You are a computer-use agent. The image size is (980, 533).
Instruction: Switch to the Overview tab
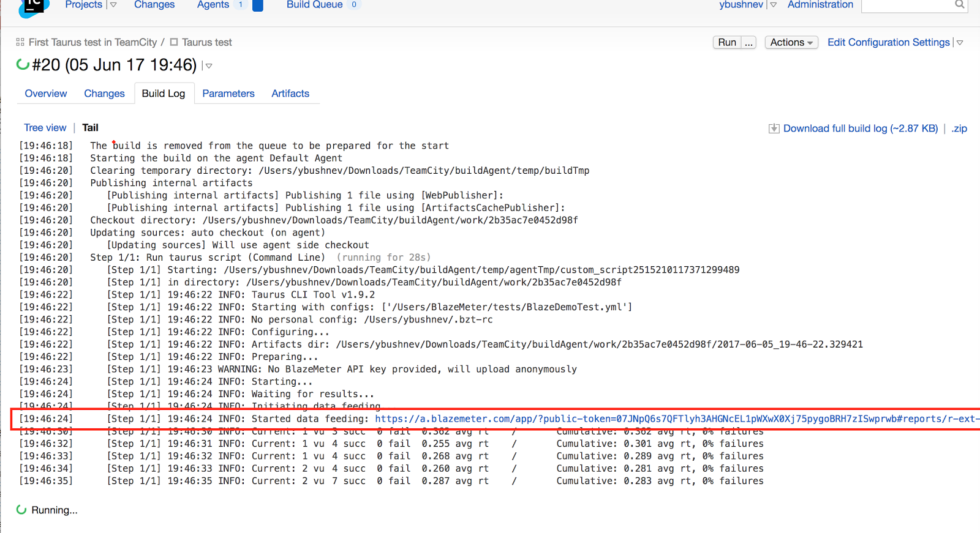click(x=46, y=94)
